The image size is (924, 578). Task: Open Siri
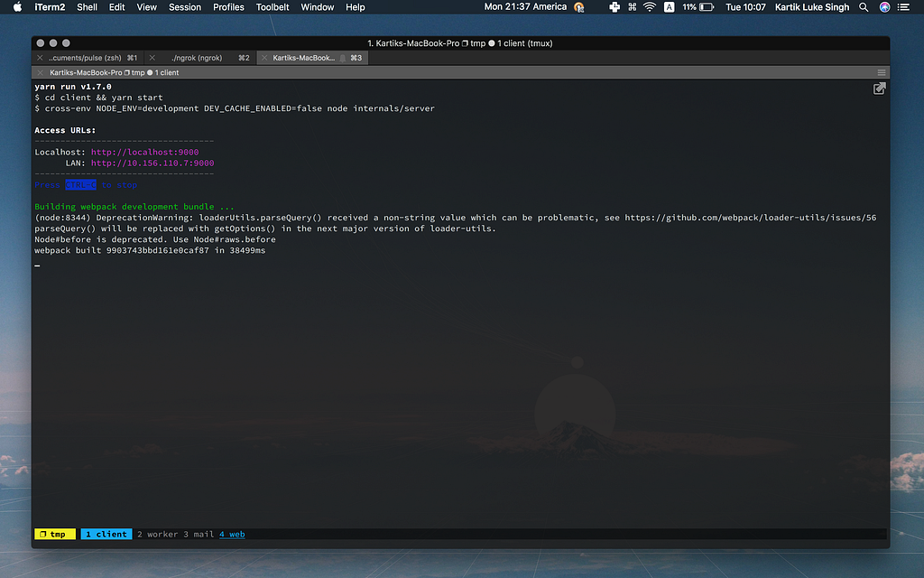884,7
